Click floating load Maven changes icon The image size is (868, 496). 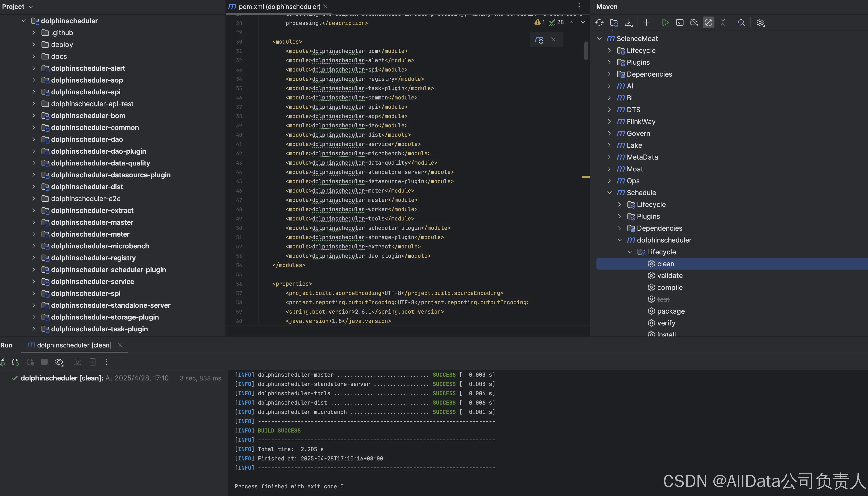pos(539,40)
